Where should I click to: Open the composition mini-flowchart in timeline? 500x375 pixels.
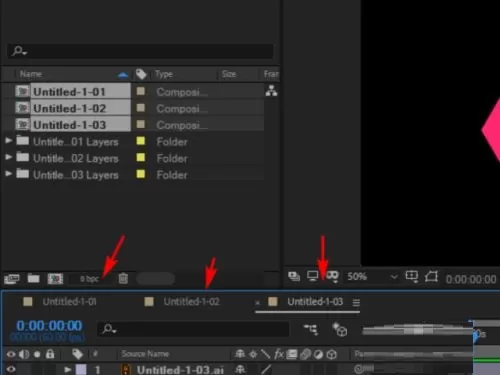pos(311,329)
